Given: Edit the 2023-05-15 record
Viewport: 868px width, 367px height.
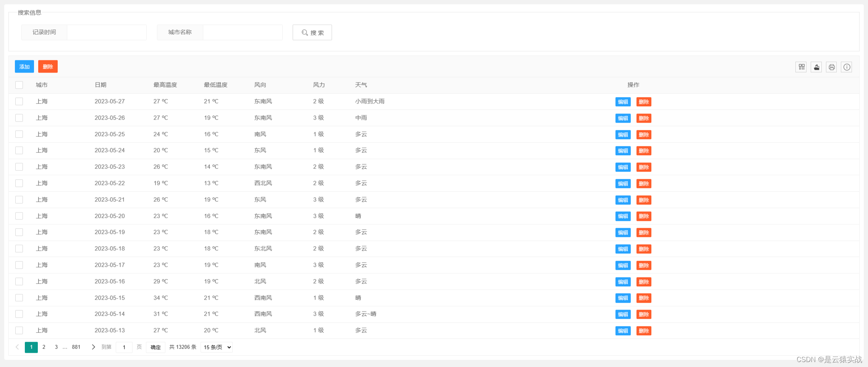Looking at the screenshot, I should tap(623, 298).
